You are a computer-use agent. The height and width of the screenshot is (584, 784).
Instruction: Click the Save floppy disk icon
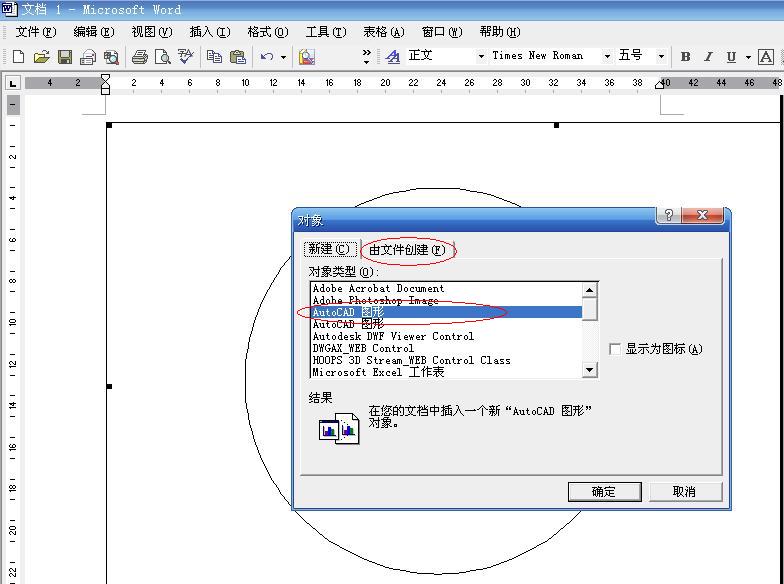[65, 56]
